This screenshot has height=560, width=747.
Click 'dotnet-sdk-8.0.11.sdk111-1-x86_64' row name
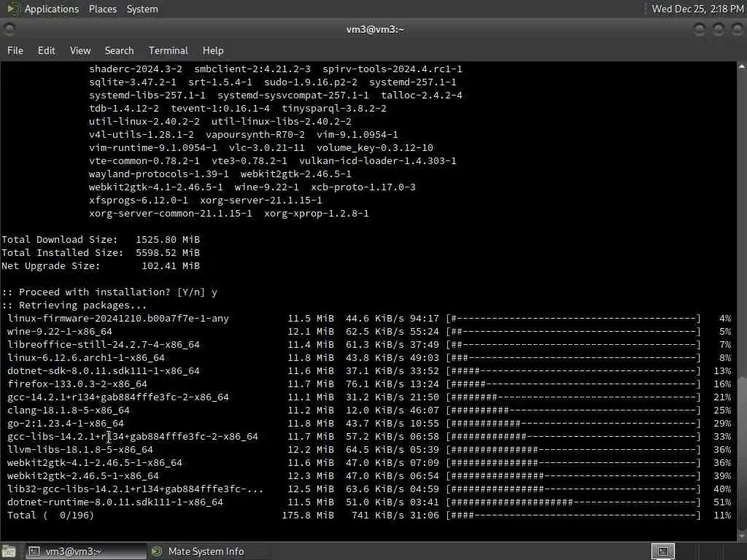(104, 371)
